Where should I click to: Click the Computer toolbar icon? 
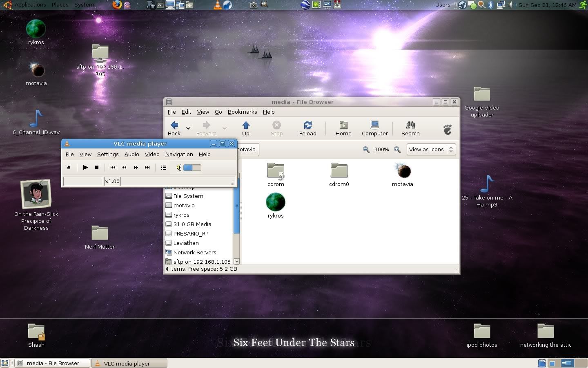374,128
